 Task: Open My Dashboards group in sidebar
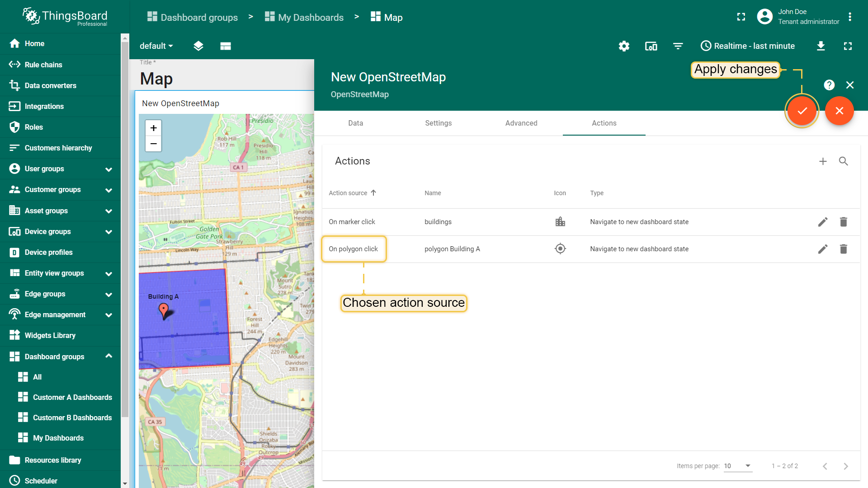point(61,438)
